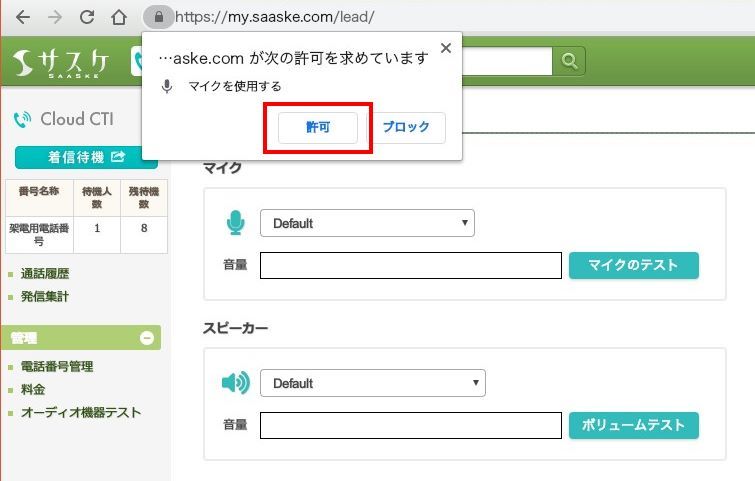Open 通話履歴 in the sidebar
The width and height of the screenshot is (755, 481).
pyautogui.click(x=45, y=274)
